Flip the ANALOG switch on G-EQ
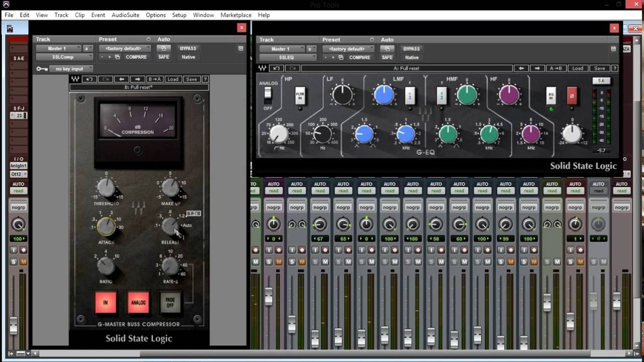Viewport: 644px width, 362px height. 268,94
